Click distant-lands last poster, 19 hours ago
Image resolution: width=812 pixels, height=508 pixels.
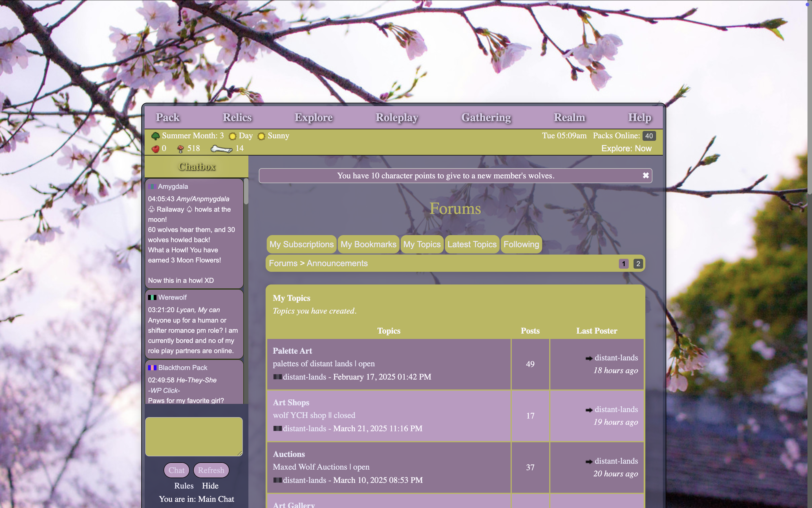coord(616,410)
